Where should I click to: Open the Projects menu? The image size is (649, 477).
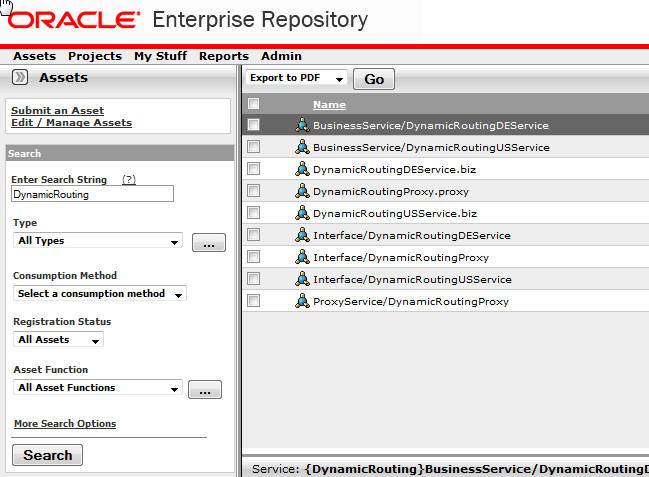click(95, 56)
